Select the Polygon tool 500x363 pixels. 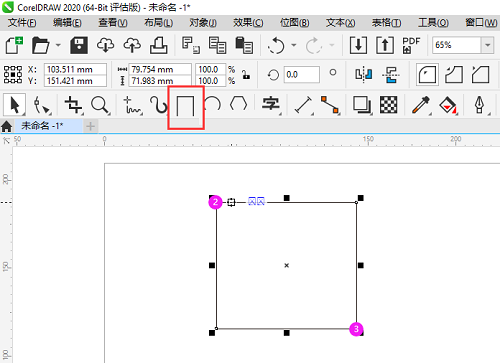pos(239,104)
